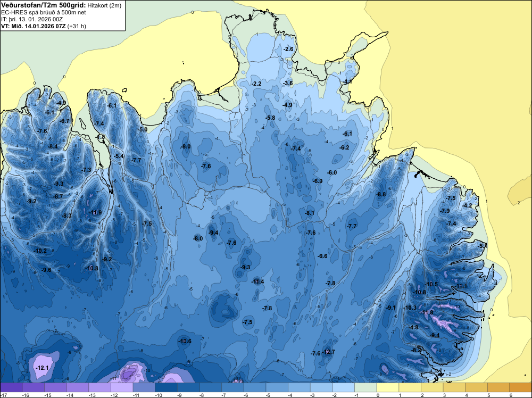This screenshot has height=398, width=532.
Task: Click the -10.5 temperature value
Action: 431,285
